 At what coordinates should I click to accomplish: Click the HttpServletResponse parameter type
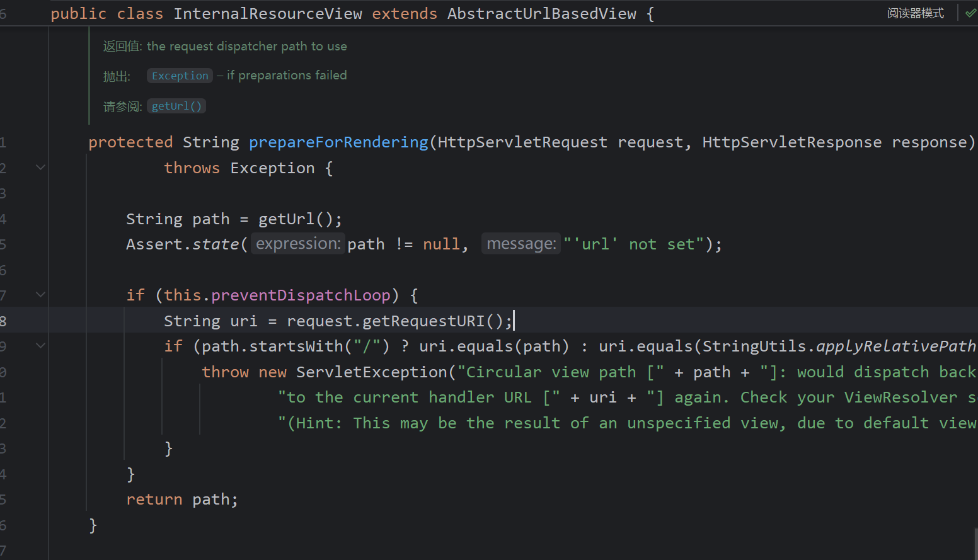pyautogui.click(x=792, y=142)
